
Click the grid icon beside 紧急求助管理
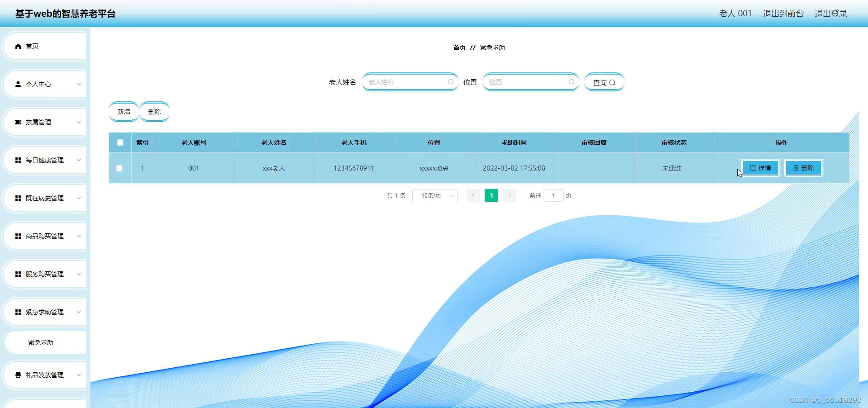coord(18,312)
